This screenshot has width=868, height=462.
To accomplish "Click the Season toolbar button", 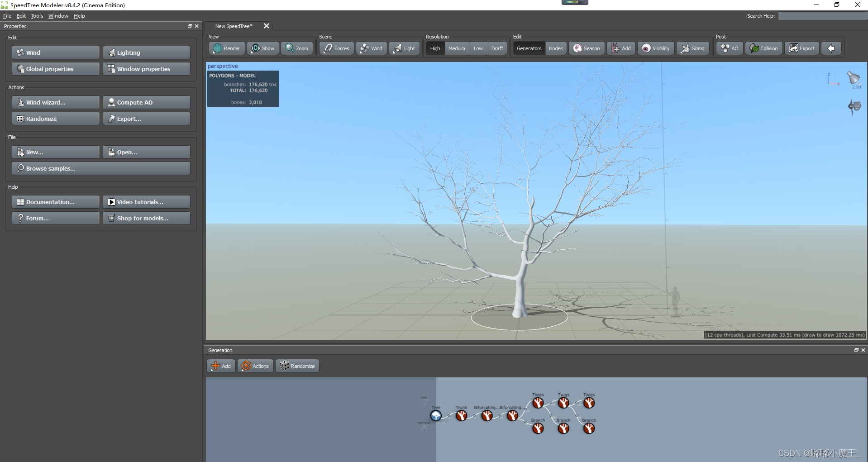I will tap(587, 48).
